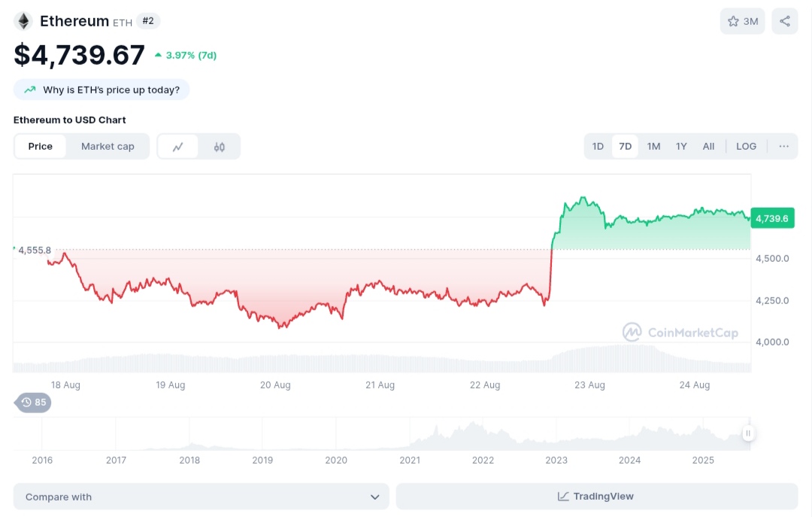The image size is (812, 517).
Task: Click the 2018 year on the overview timeline
Action: tap(189, 460)
